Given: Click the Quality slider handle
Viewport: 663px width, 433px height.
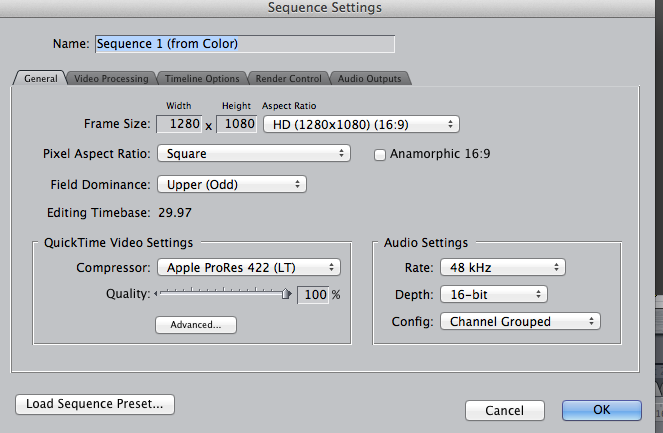Looking at the screenshot, I should click(x=286, y=294).
